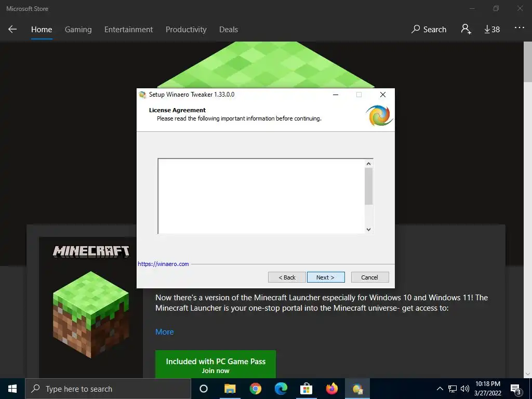
Task: Open File Explorer from taskbar
Action: (230, 389)
